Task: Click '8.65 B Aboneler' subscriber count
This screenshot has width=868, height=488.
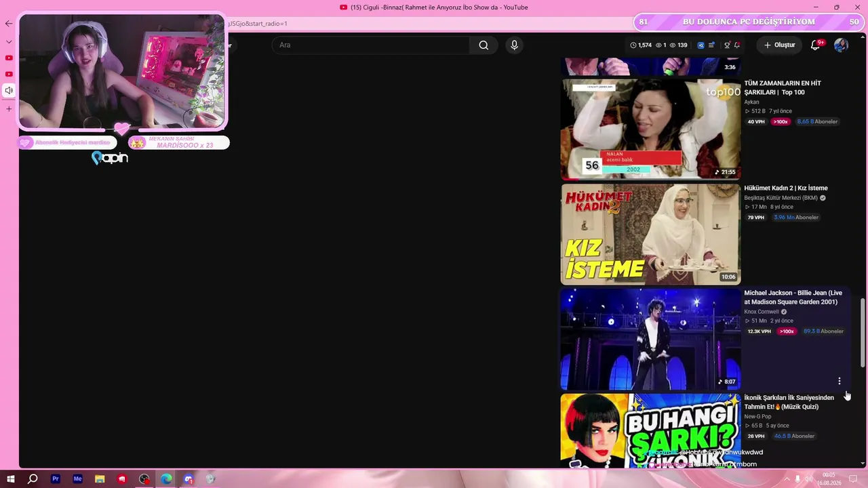Action: pos(818,122)
